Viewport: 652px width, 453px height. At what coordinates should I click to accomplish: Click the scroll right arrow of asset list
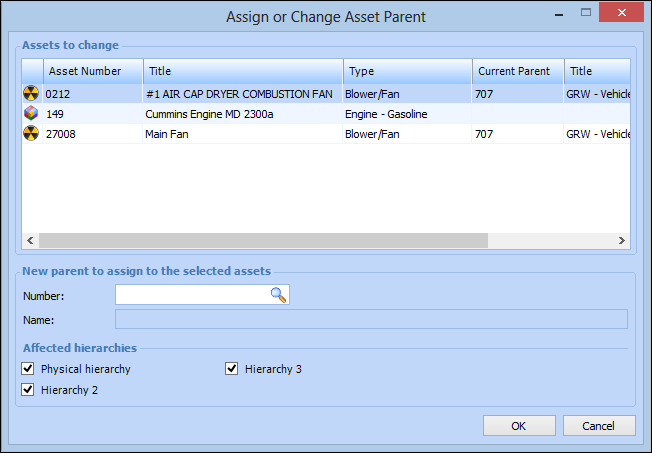click(622, 241)
